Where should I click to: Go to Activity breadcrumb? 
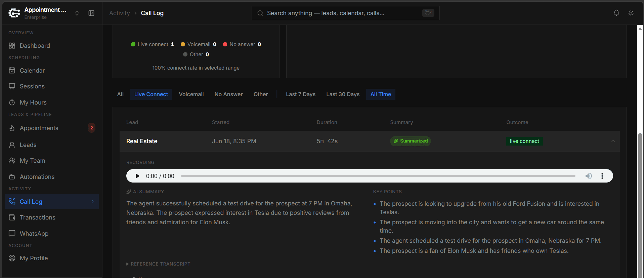[120, 13]
